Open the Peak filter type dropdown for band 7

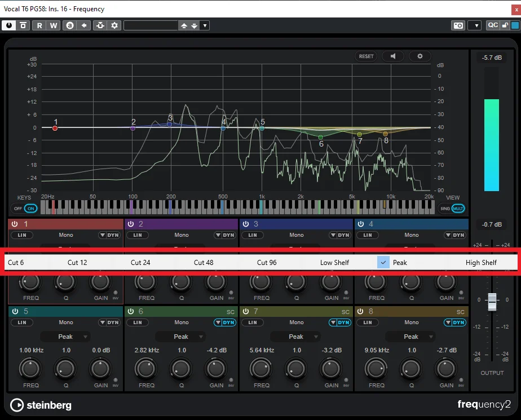(295, 337)
